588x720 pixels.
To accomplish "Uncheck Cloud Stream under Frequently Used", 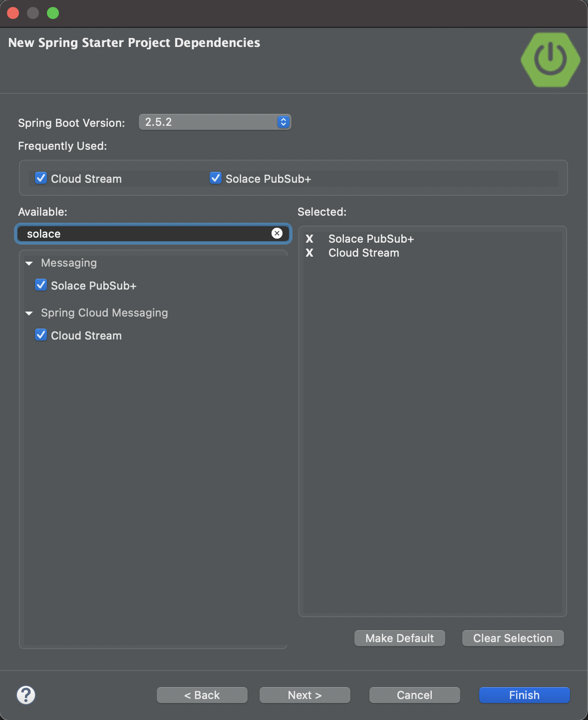I will 40,178.
